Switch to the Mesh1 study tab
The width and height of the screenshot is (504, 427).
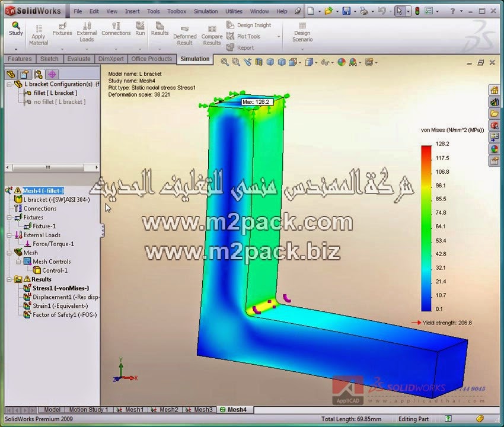pos(131,410)
